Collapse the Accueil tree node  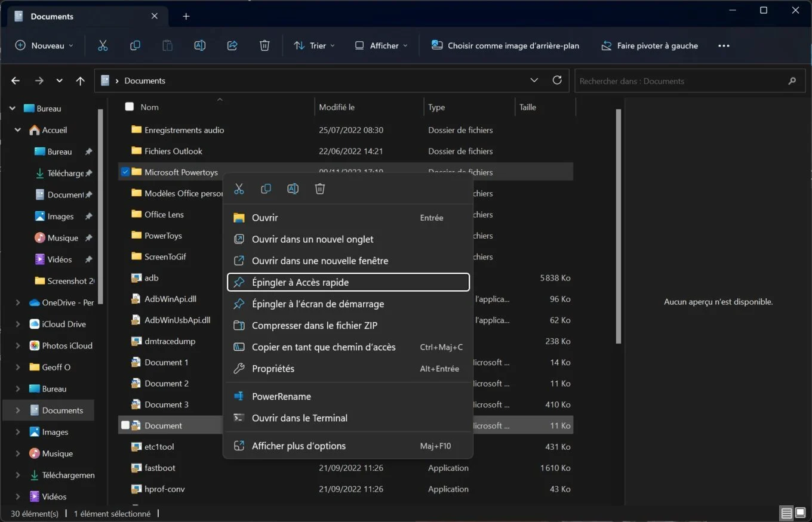pos(18,130)
